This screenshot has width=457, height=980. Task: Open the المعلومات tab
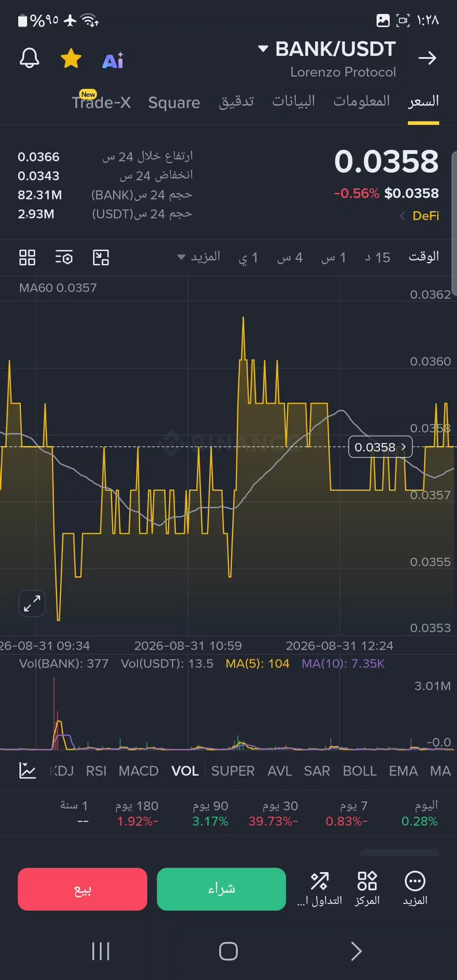coord(361,102)
